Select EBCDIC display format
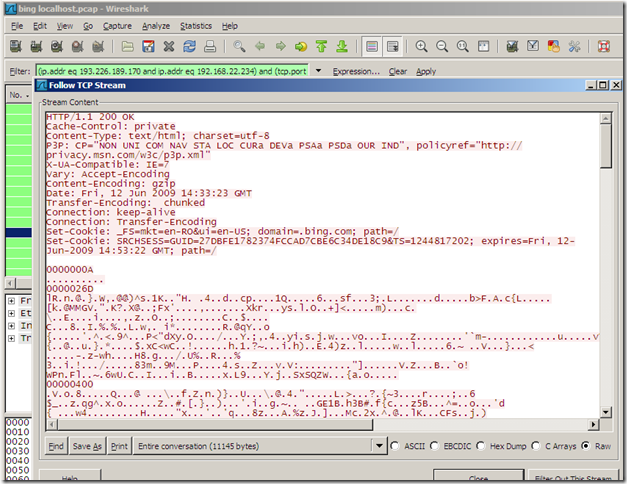Screen dimensions: 627x484 434,446
